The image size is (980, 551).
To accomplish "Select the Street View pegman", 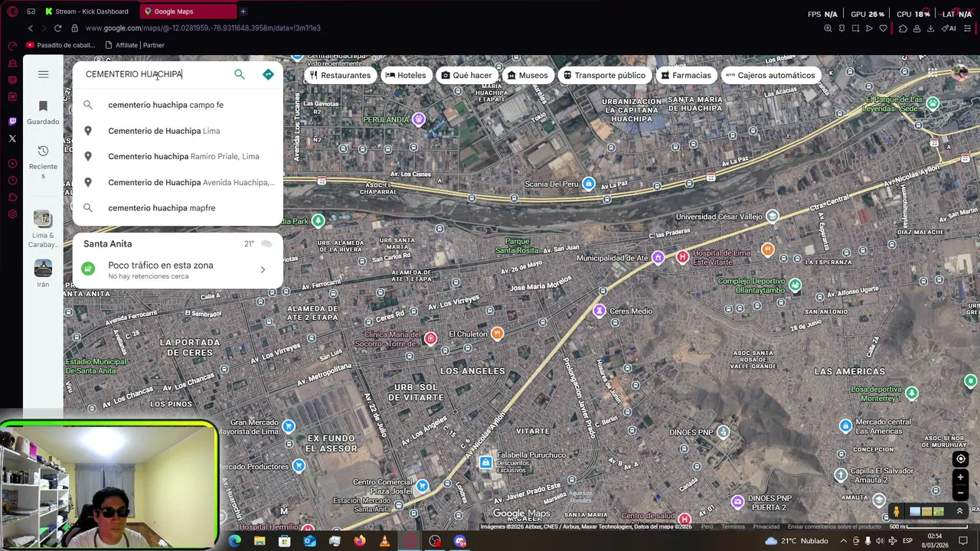I will 897,511.
